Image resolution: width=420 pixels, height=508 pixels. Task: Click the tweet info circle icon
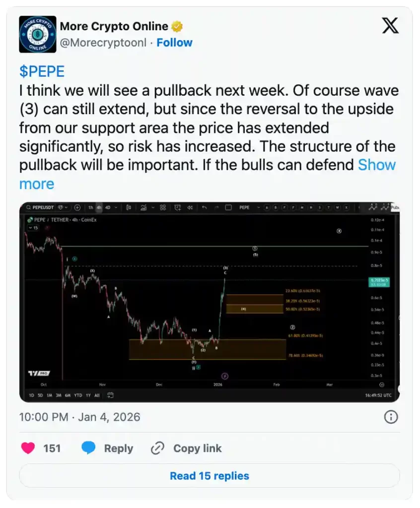click(x=391, y=417)
